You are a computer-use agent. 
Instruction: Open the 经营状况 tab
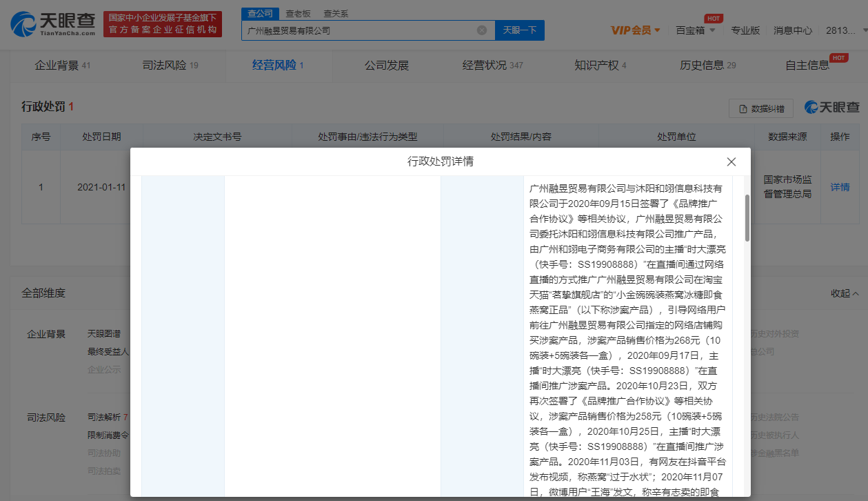pos(493,66)
